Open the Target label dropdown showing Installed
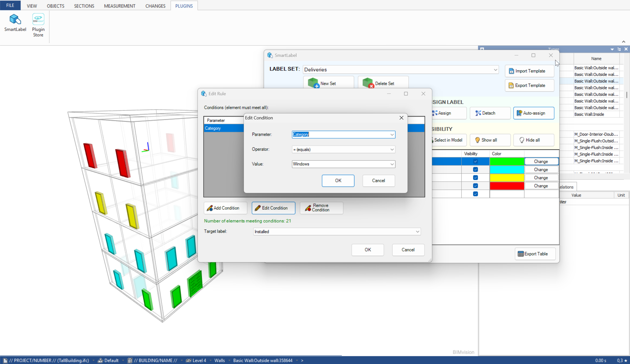This screenshot has height=364, width=630. click(337, 232)
